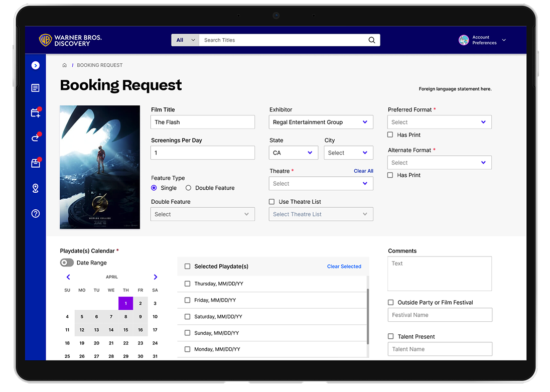
Task: Toggle the Date Range switch
Action: tap(67, 263)
